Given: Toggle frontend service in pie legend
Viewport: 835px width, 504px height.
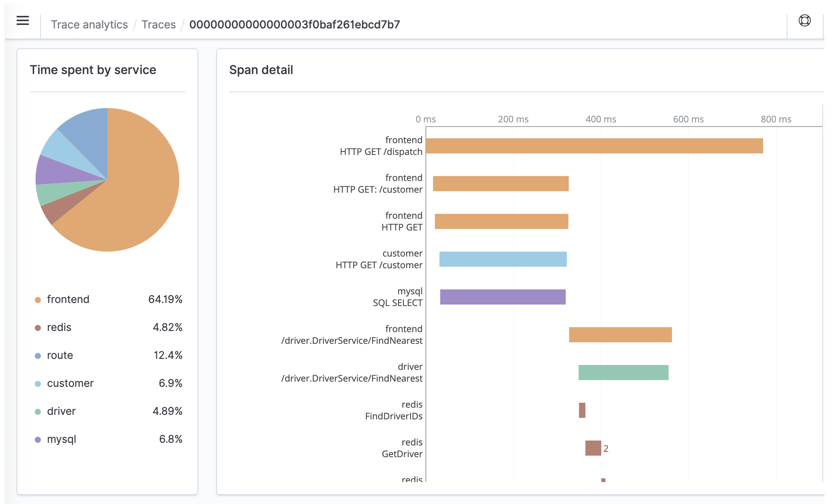Looking at the screenshot, I should (x=67, y=299).
